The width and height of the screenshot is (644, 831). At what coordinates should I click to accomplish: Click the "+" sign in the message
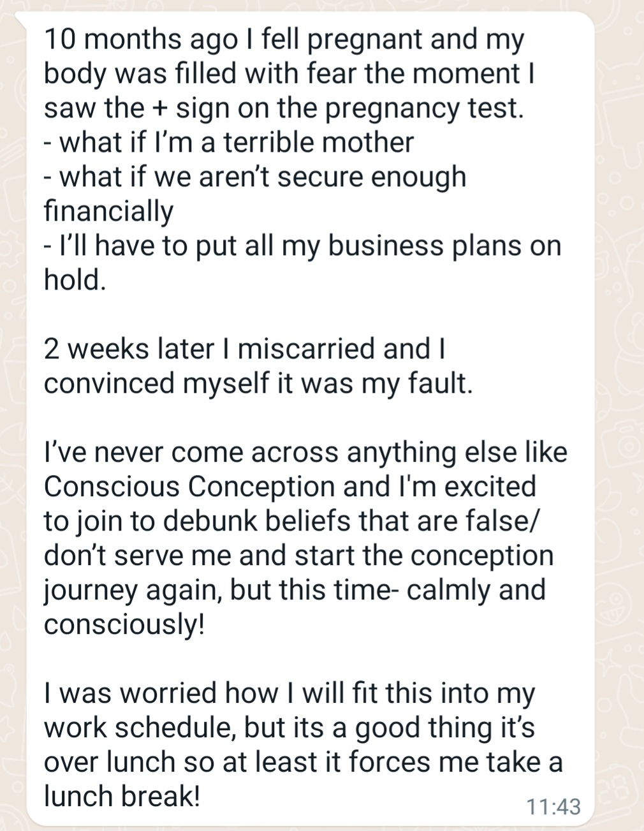(157, 108)
